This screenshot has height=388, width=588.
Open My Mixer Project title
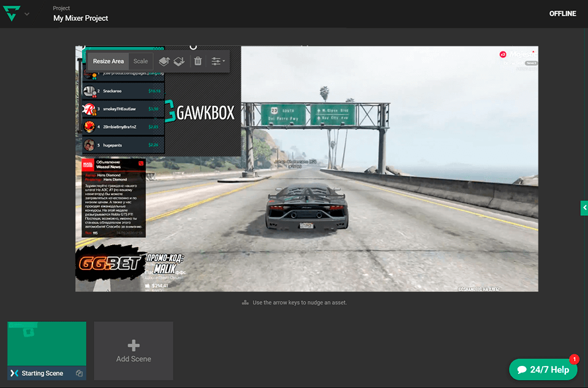81,18
